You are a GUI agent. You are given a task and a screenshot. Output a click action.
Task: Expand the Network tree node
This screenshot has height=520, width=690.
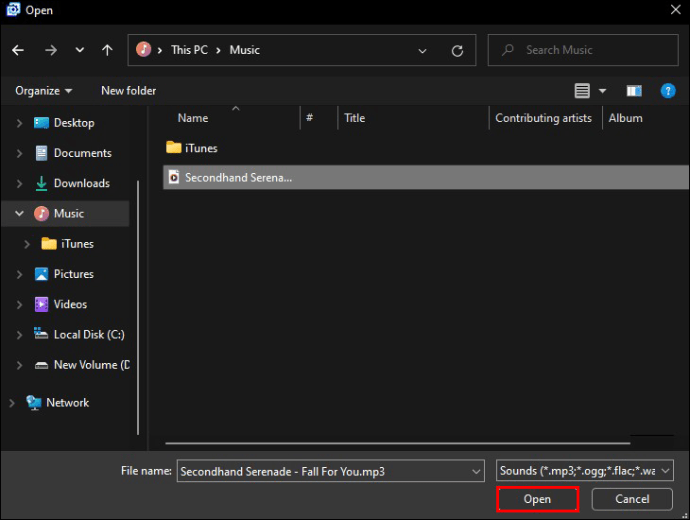(12, 403)
